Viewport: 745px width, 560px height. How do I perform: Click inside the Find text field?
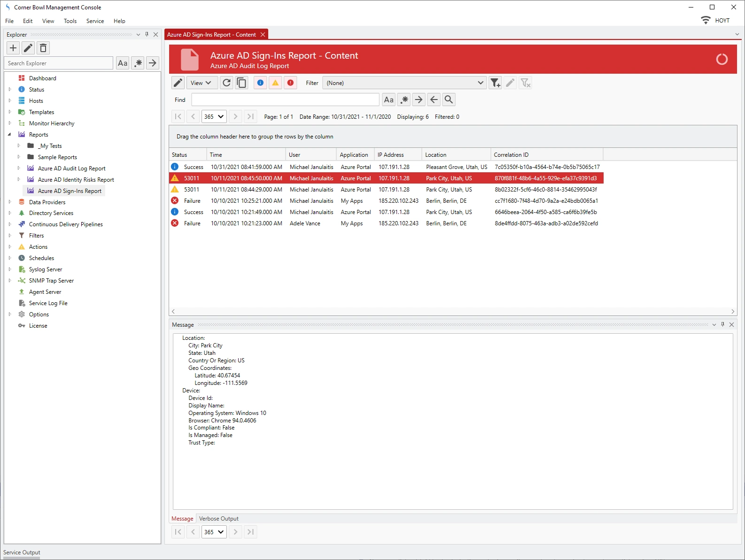[285, 100]
